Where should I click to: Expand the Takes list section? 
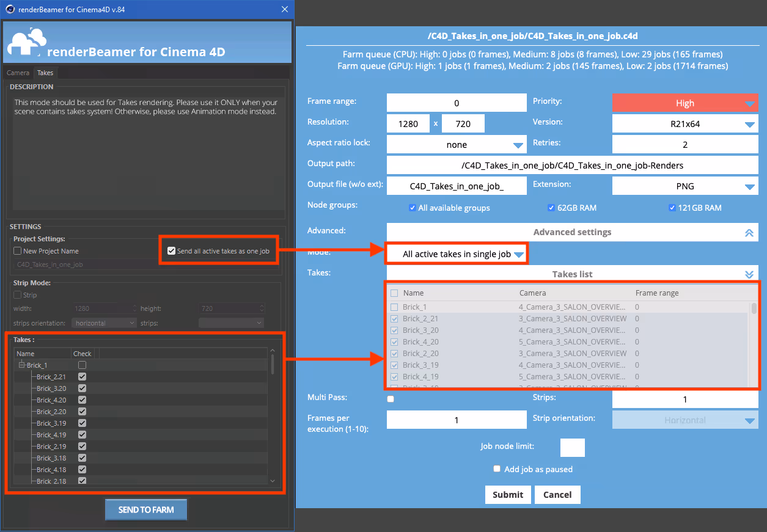572,274
